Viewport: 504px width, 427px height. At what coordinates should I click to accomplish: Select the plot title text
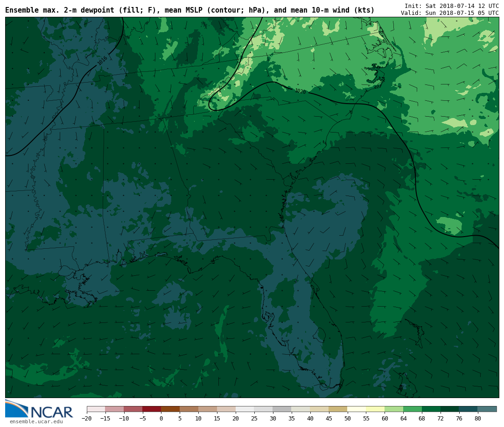[189, 10]
